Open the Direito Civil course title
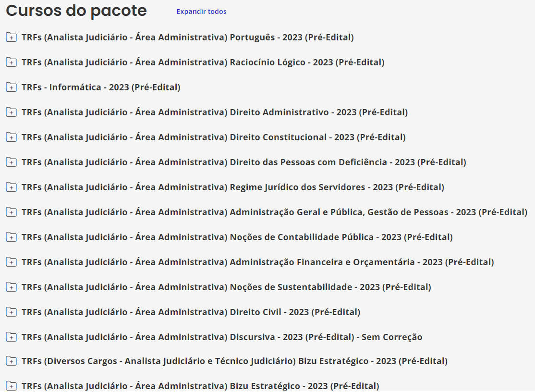 [x=190, y=312]
